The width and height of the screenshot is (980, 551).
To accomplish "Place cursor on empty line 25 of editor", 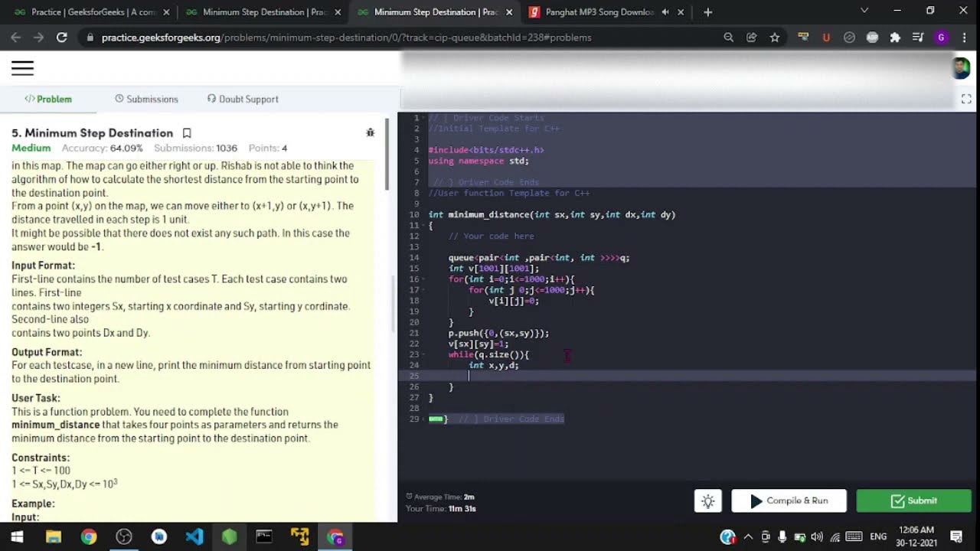I will 687,376.
